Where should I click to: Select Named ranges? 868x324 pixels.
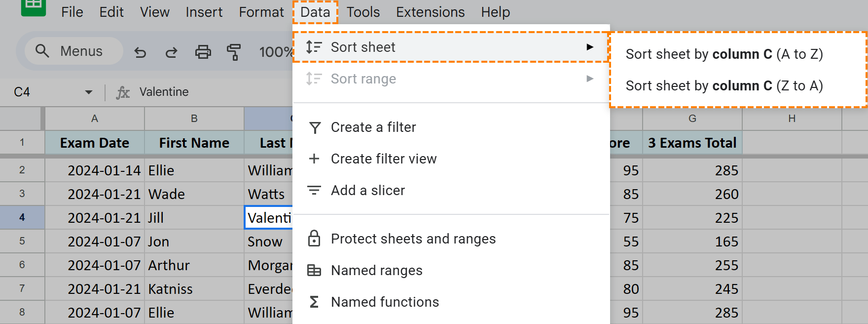(451, 270)
